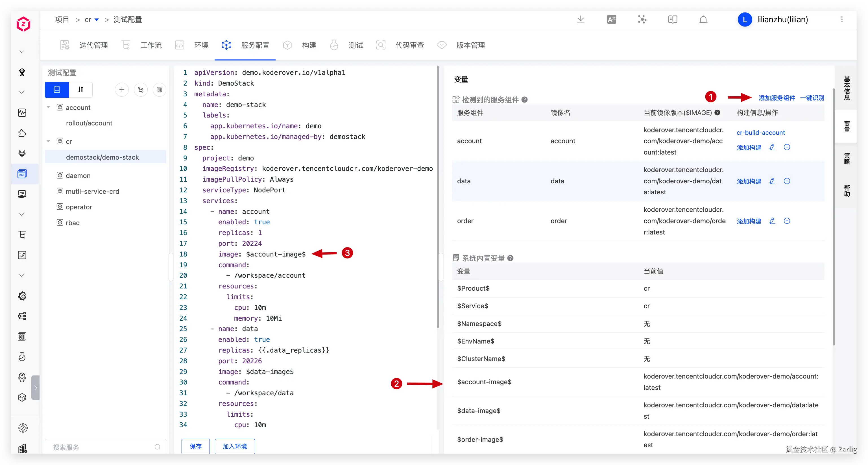Select rollout/account tree item
This screenshot has height=465, width=868.
point(89,123)
